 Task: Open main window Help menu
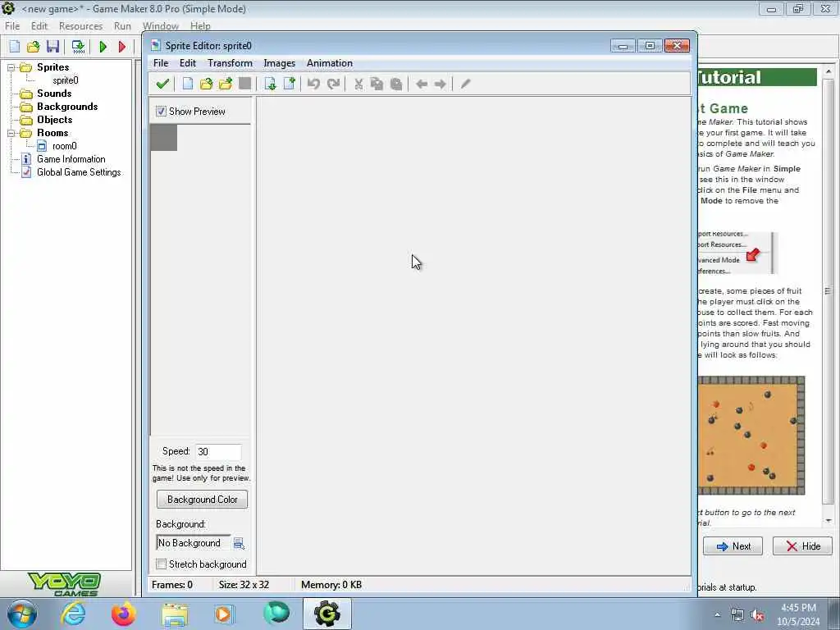point(200,26)
